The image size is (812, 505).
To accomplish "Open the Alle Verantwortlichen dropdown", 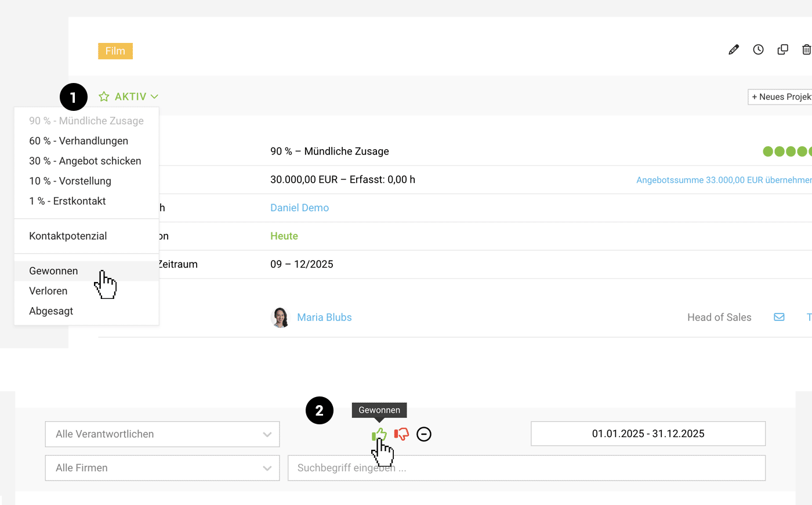I will 162,434.
